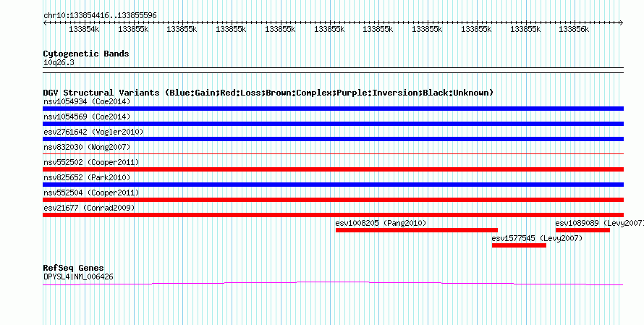
Task: Select the nsv1054569 blue gain bar
Action: (x=333, y=124)
